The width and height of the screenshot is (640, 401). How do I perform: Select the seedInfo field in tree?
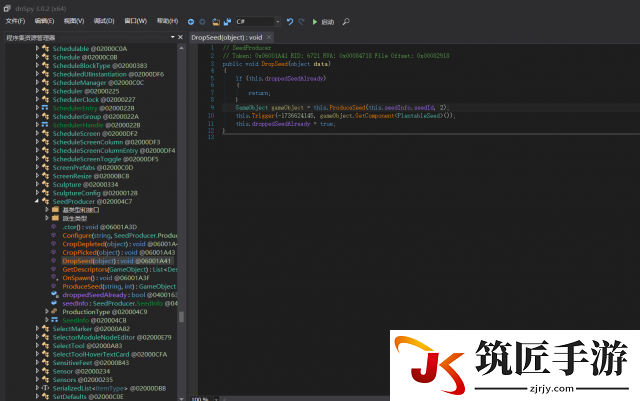tap(120, 303)
